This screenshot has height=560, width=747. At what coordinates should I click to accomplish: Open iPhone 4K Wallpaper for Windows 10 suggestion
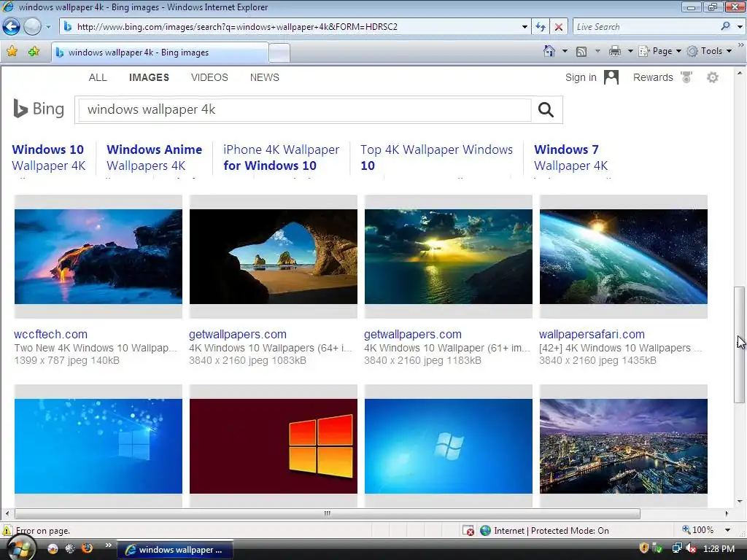click(281, 157)
